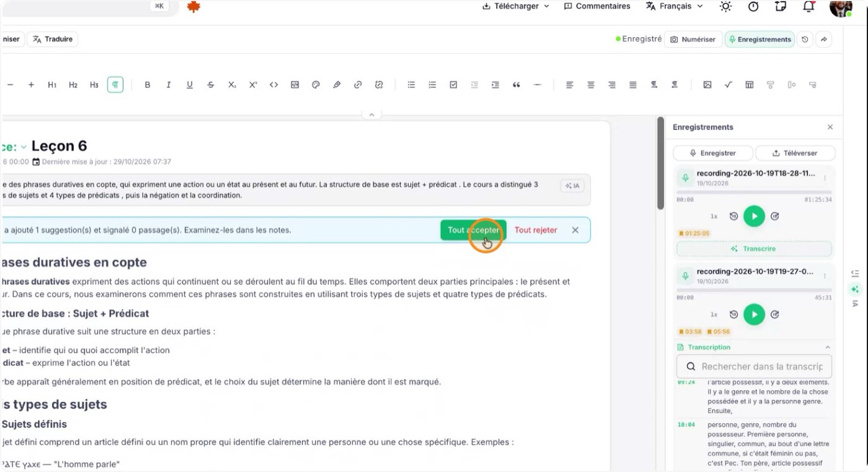This screenshot has height=472, width=868.
Task: Apply italic formatting
Action: pos(169,85)
